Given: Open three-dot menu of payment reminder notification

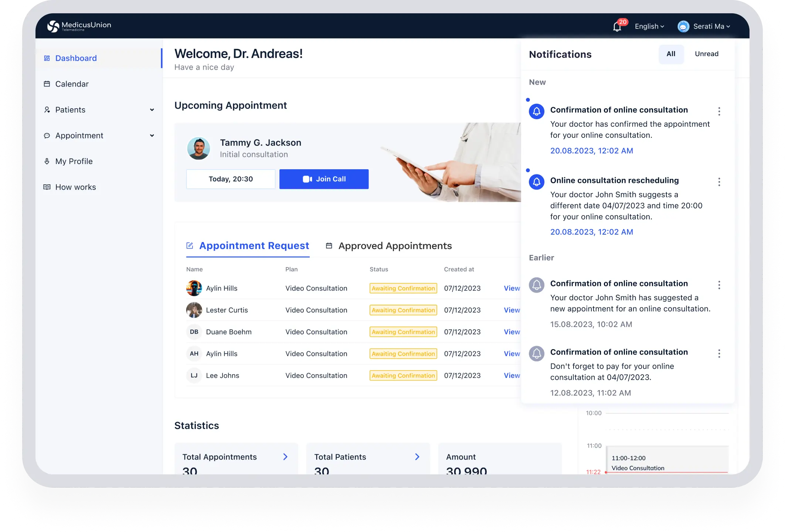Looking at the screenshot, I should point(719,354).
